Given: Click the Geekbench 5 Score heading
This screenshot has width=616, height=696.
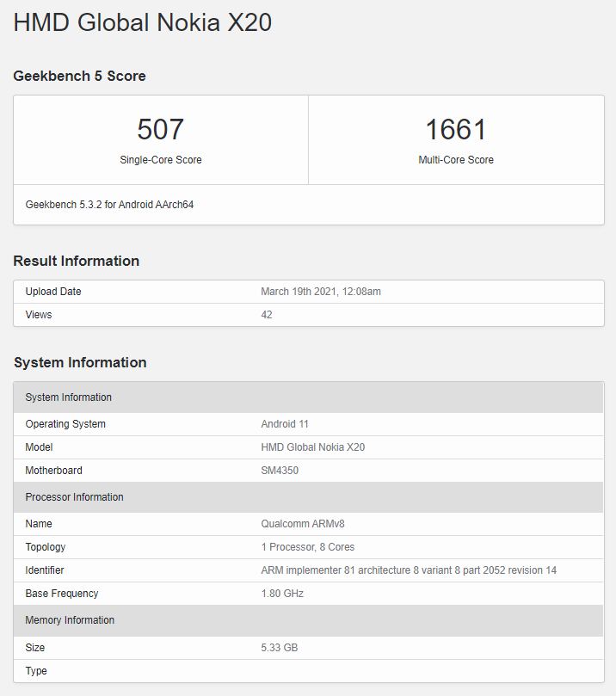Looking at the screenshot, I should click(79, 76).
